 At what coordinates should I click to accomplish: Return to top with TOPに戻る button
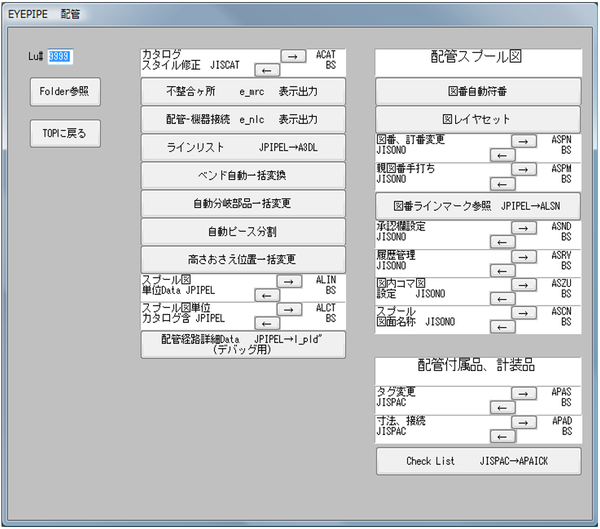pyautogui.click(x=65, y=132)
